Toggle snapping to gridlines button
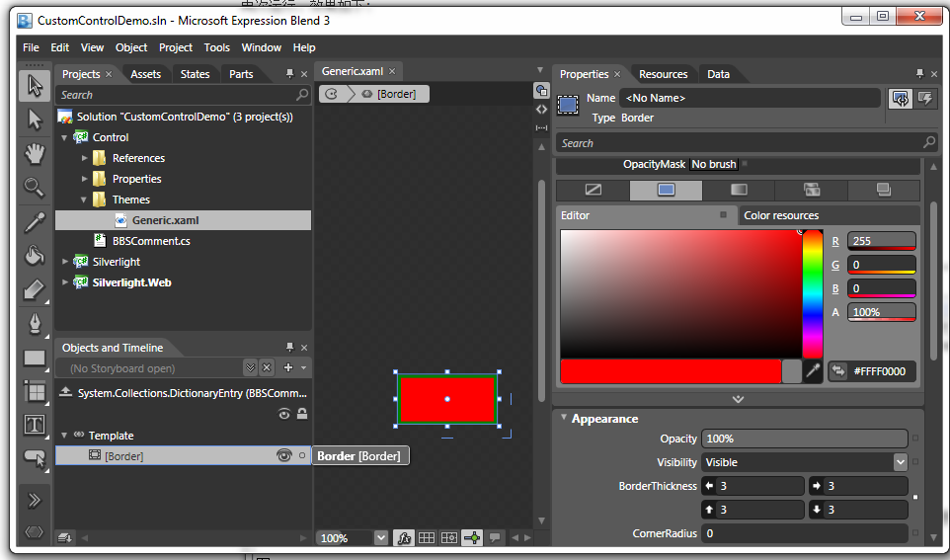The image size is (950, 560). tap(449, 537)
